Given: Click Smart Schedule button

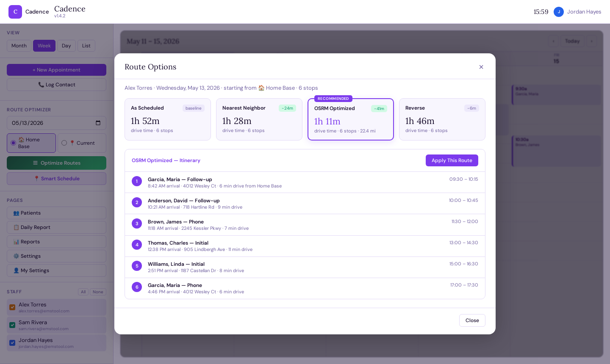Looking at the screenshot, I should (x=56, y=179).
